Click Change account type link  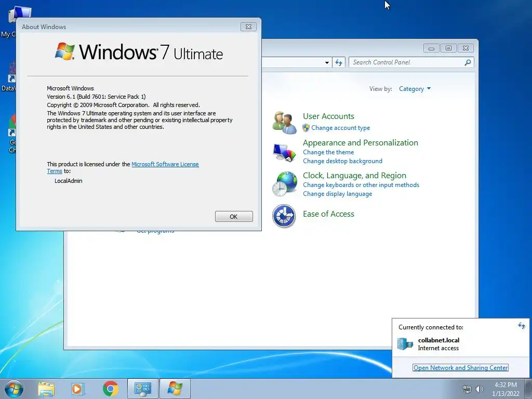click(x=341, y=128)
